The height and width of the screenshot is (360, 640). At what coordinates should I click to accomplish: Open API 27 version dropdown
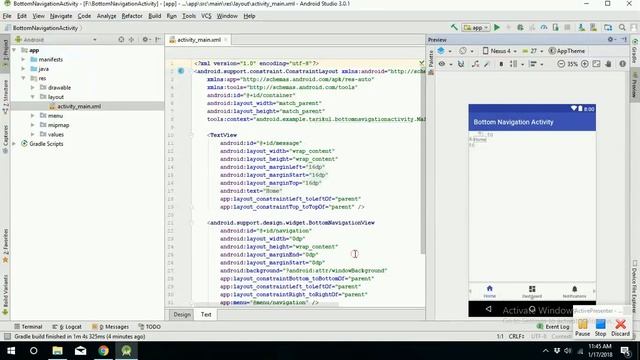533,51
